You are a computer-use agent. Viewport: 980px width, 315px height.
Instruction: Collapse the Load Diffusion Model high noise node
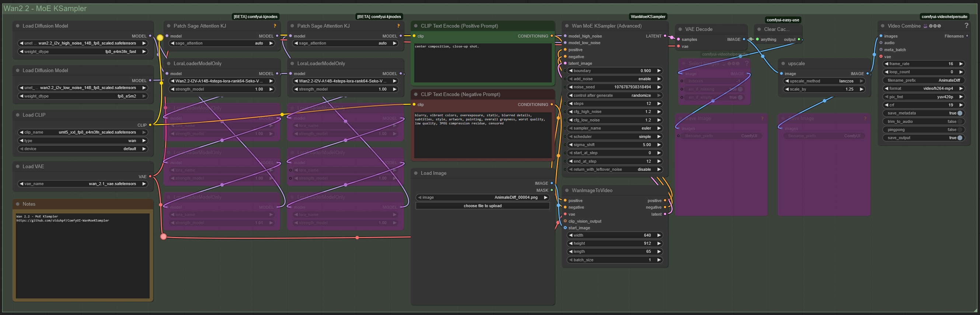tap(17, 26)
